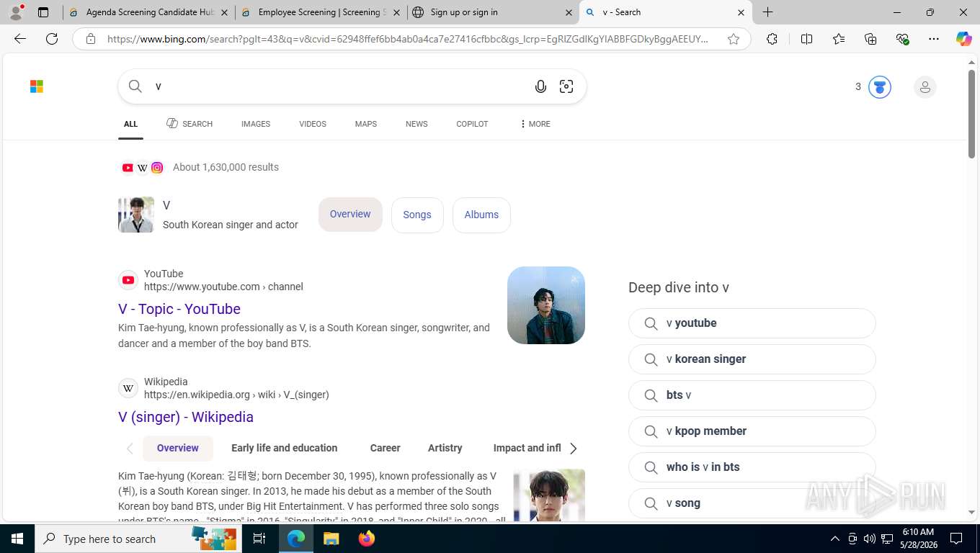Viewport: 980px width, 553px height.
Task: Open V thumbnail in YouTube result
Action: point(546,305)
